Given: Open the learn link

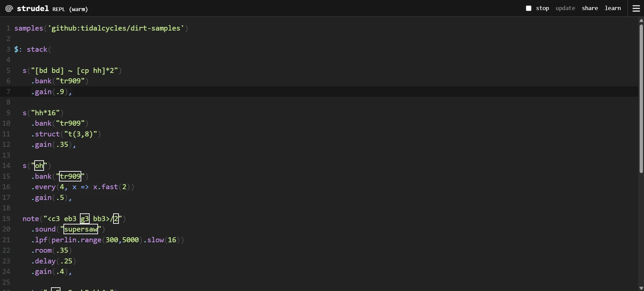Looking at the screenshot, I should (613, 8).
